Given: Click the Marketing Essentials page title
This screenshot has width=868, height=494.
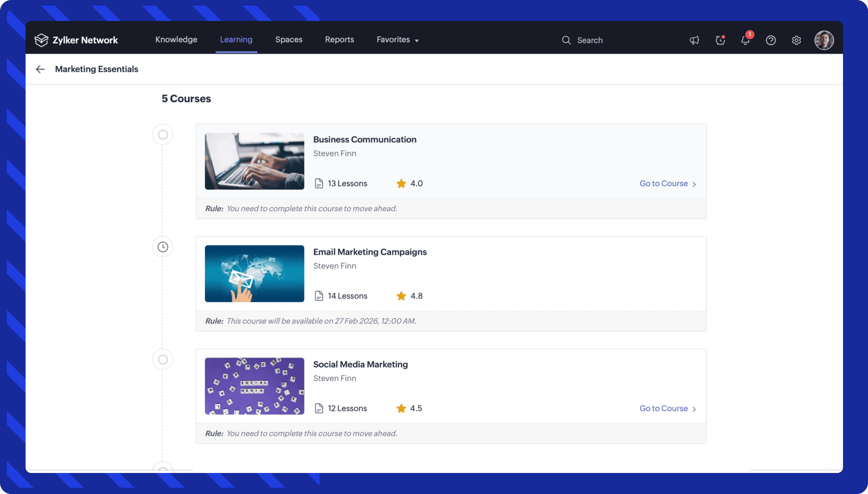Looking at the screenshot, I should 96,69.
